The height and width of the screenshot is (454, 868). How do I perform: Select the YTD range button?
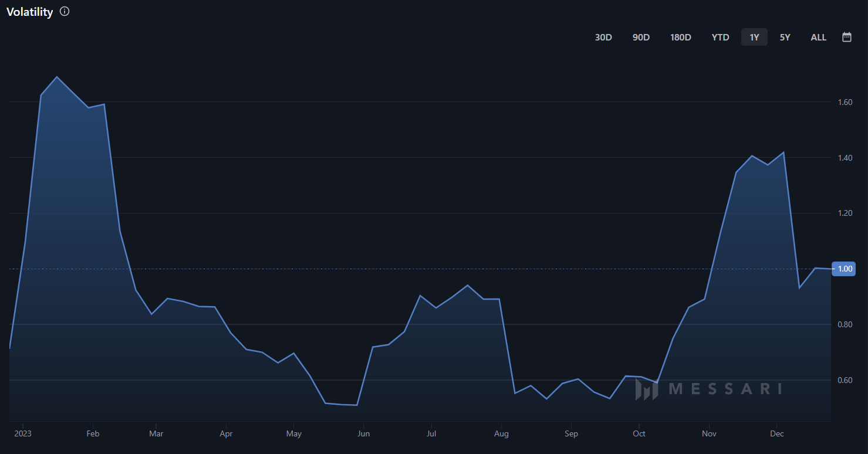click(720, 37)
